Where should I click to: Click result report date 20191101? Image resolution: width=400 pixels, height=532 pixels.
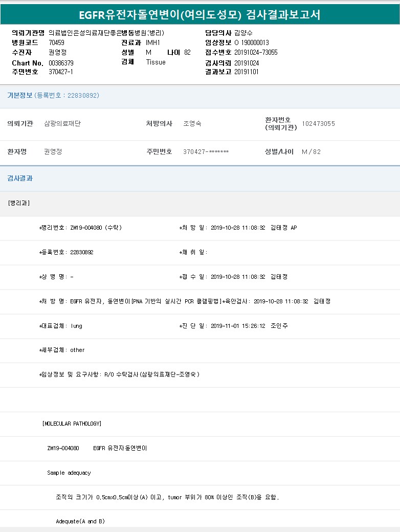(x=247, y=72)
